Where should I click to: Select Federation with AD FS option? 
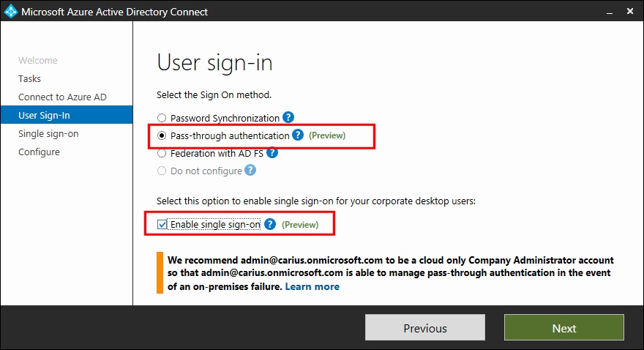pos(162,153)
